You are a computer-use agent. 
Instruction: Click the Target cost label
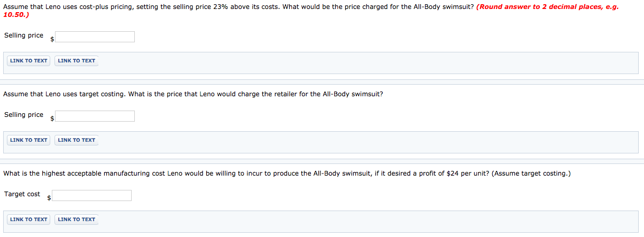coord(22,194)
